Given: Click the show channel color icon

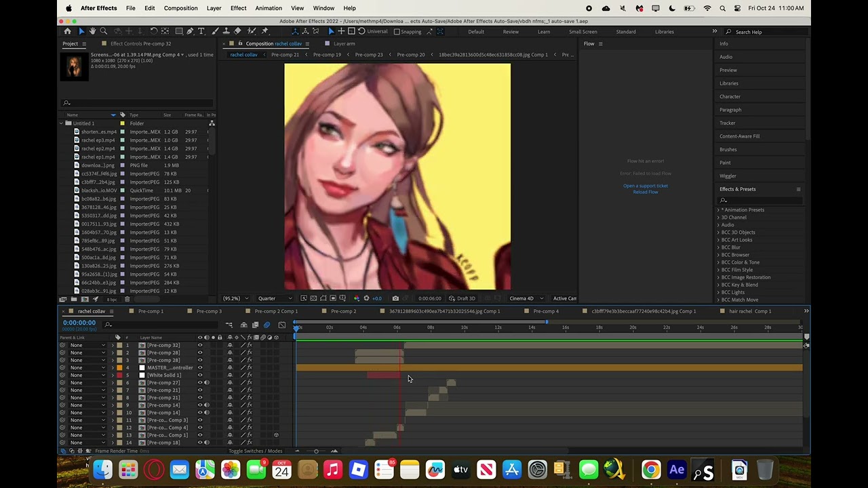Looking at the screenshot, I should click(x=356, y=298).
